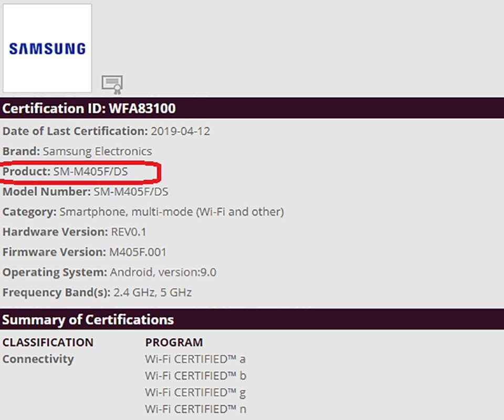Click the Wi-Fi CERTIFIED b entry
The width and height of the screenshot is (504, 420).
point(196,376)
